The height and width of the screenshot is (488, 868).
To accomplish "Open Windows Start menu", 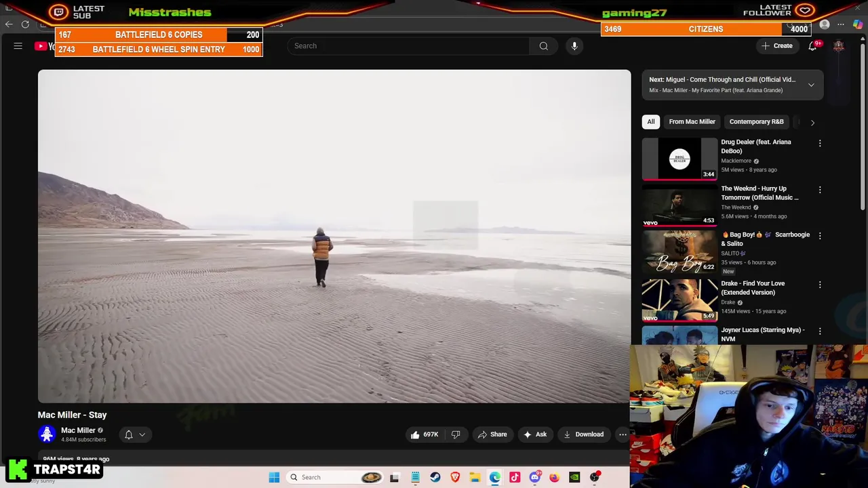I will (x=274, y=477).
